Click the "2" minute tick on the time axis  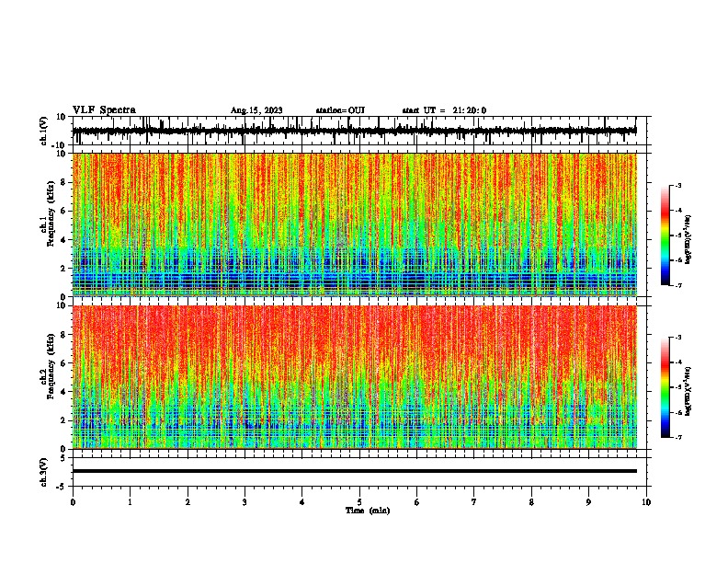click(x=188, y=502)
